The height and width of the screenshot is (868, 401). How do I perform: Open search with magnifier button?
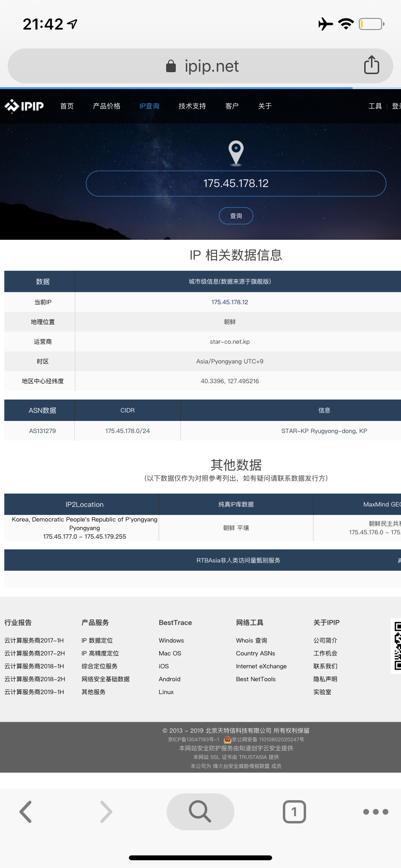pos(200,811)
